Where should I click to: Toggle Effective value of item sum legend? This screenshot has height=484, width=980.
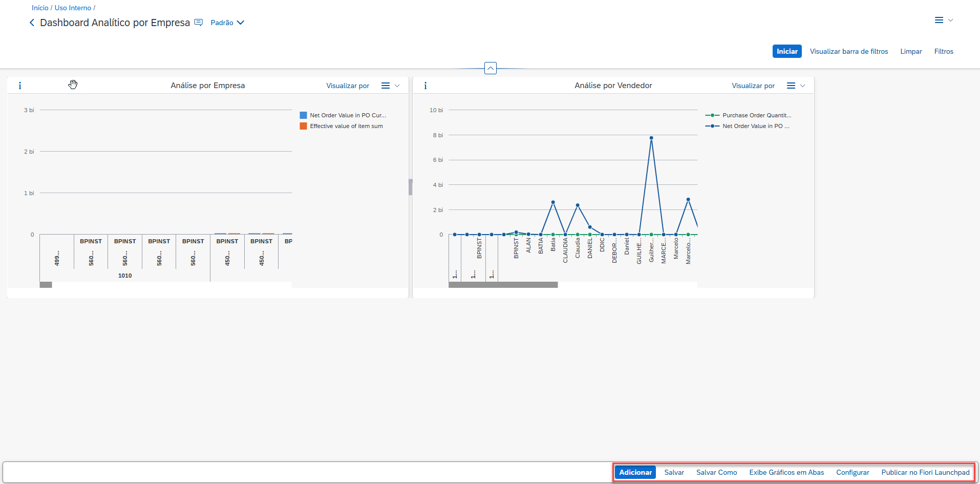pos(346,126)
